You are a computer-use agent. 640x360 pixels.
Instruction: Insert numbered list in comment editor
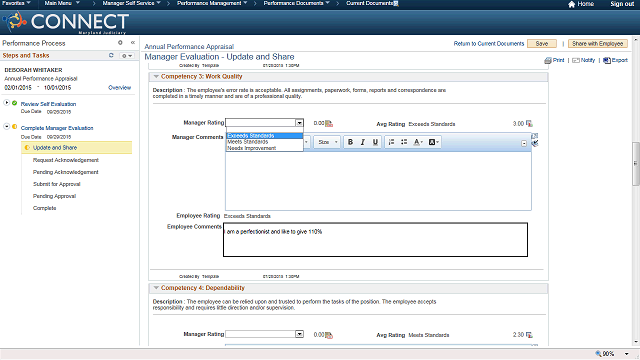click(x=391, y=142)
